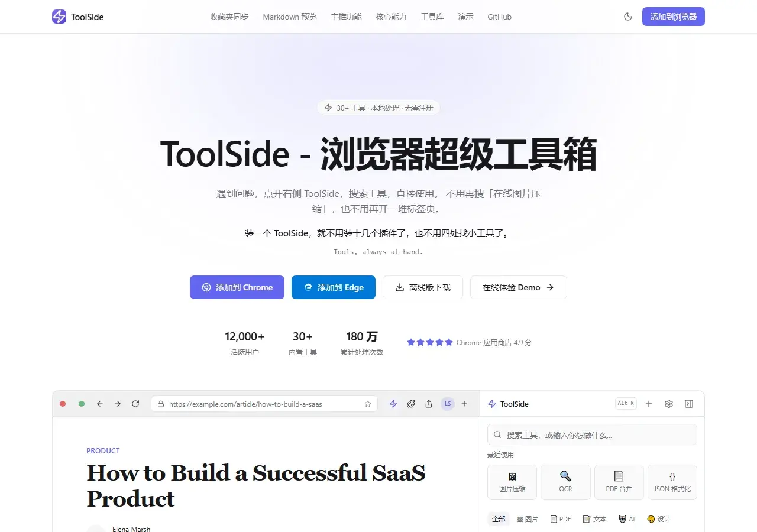Go to 核心能力 section
Screen dimensions: 757x532
(391, 17)
